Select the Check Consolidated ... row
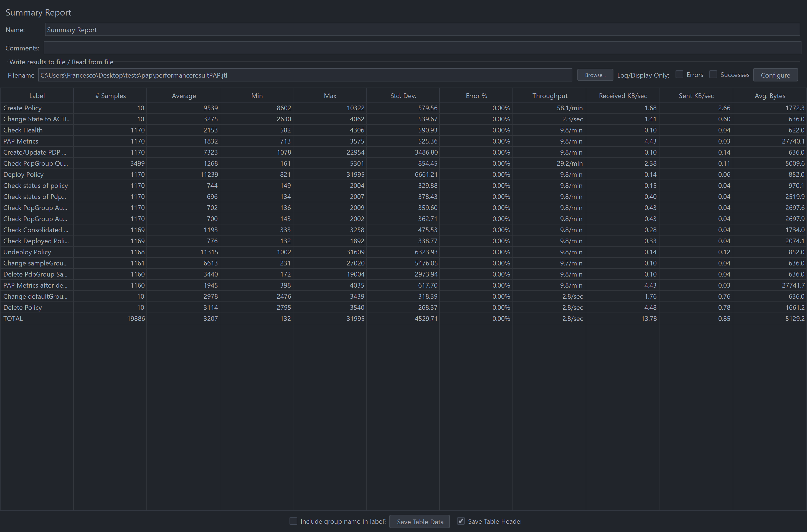Viewport: 807px width, 532px height. (37, 230)
